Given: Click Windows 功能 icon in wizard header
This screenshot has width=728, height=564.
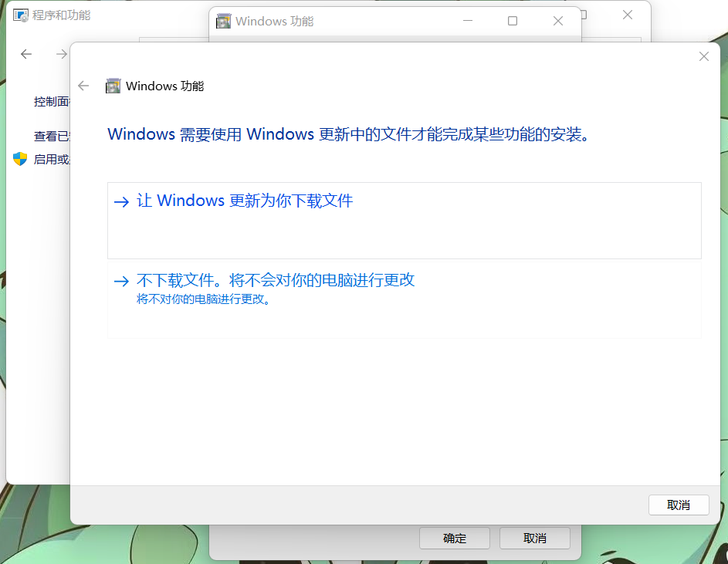Looking at the screenshot, I should (113, 86).
